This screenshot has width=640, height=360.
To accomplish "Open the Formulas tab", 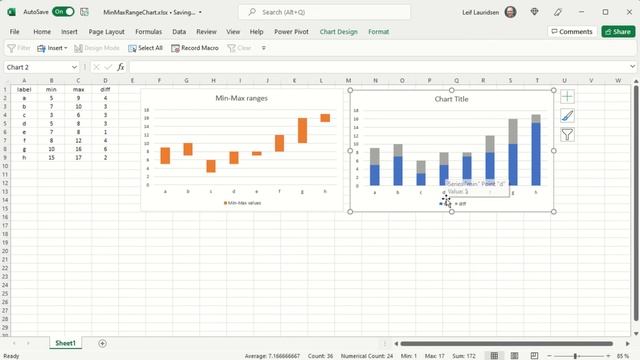I will click(148, 31).
